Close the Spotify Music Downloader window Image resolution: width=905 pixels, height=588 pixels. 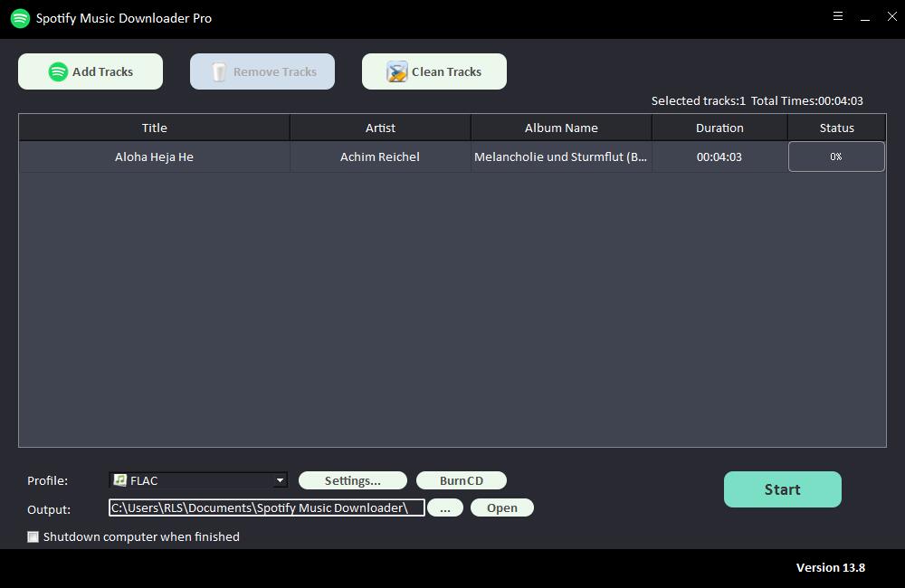pyautogui.click(x=891, y=16)
